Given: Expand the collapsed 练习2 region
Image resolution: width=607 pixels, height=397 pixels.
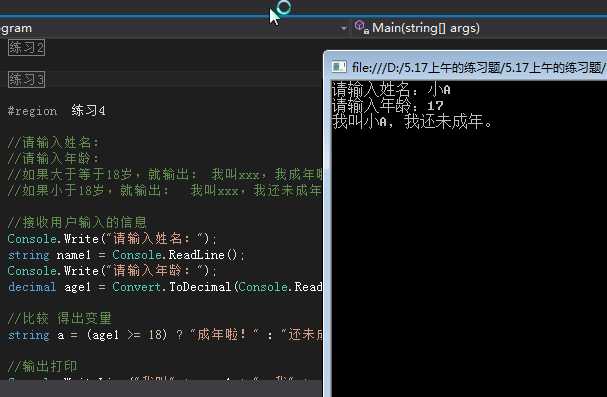Looking at the screenshot, I should click(x=26, y=48).
